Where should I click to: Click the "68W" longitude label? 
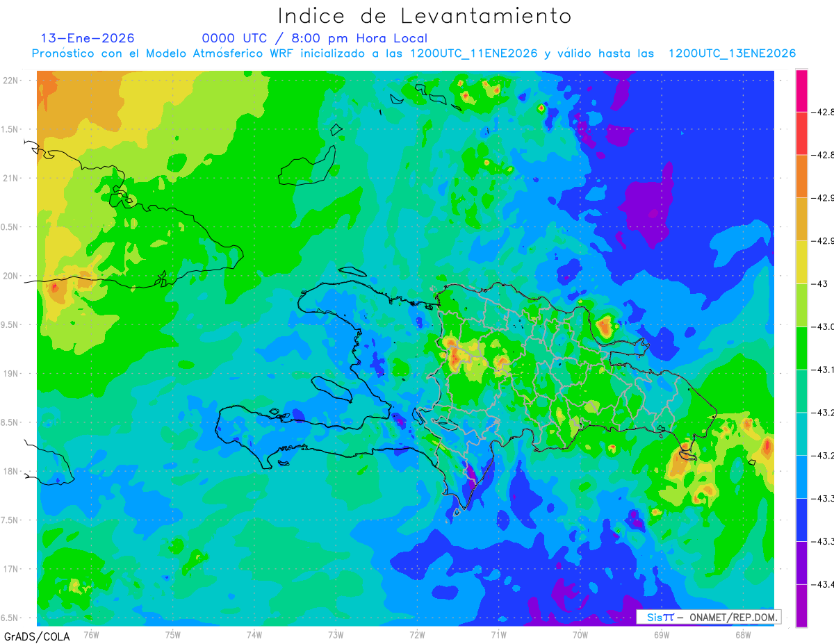(743, 634)
